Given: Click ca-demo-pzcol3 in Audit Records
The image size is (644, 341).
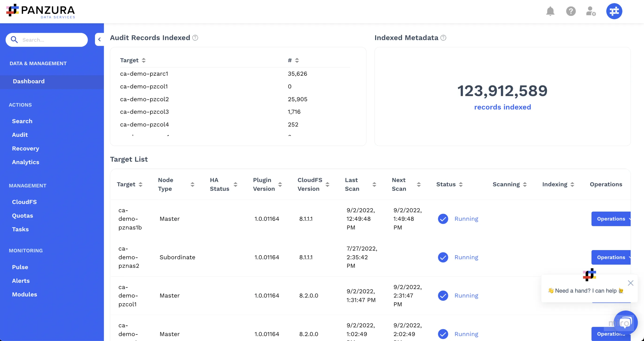Looking at the screenshot, I should coord(144,112).
